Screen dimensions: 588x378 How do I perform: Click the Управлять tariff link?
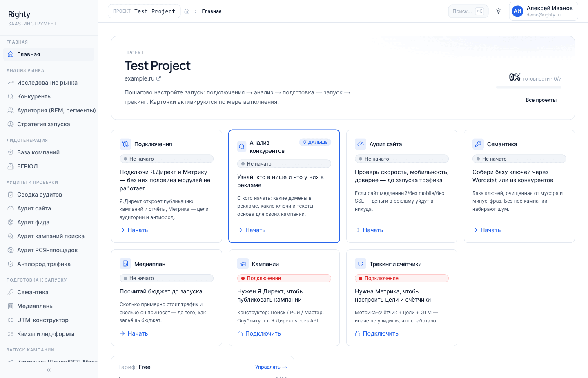271,367
